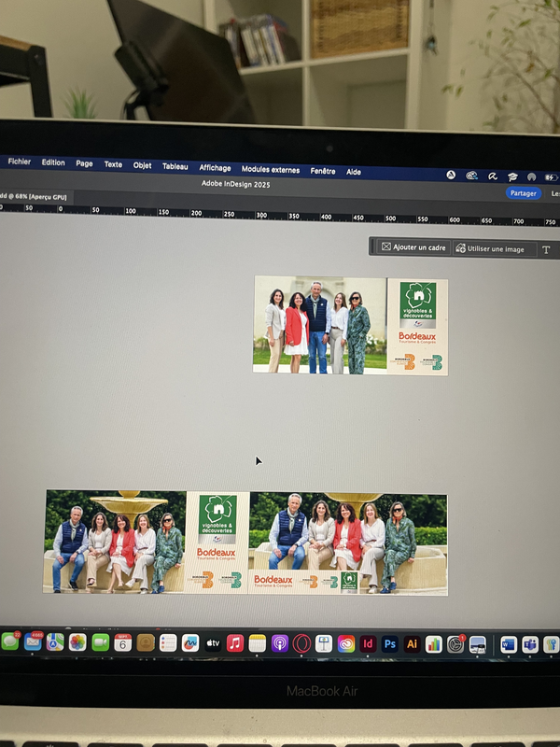Open the Tableau menu
Screen dimensions: 560x747
coord(175,166)
